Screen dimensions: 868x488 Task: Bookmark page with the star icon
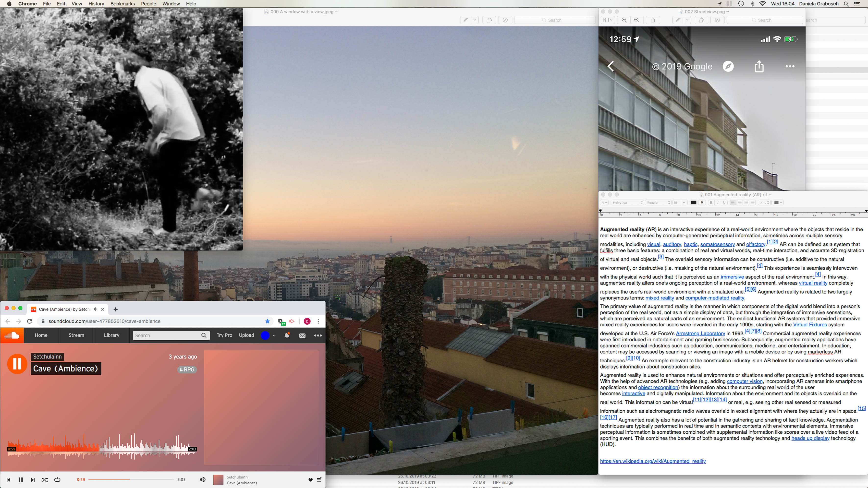(x=268, y=321)
